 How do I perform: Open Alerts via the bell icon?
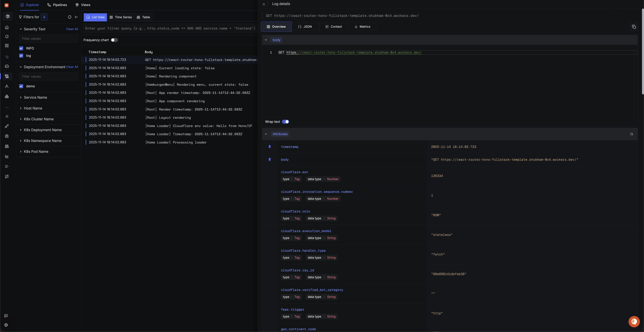(7, 36)
